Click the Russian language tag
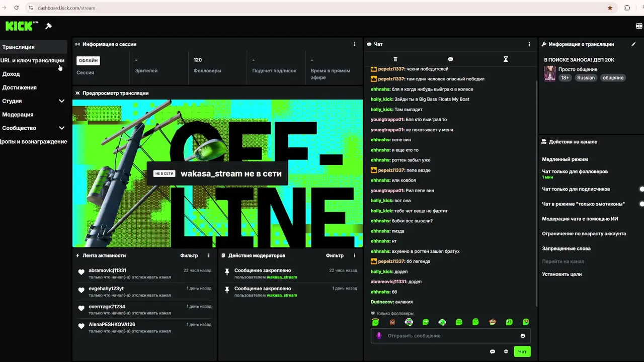This screenshot has width=644, height=362. 586,78
